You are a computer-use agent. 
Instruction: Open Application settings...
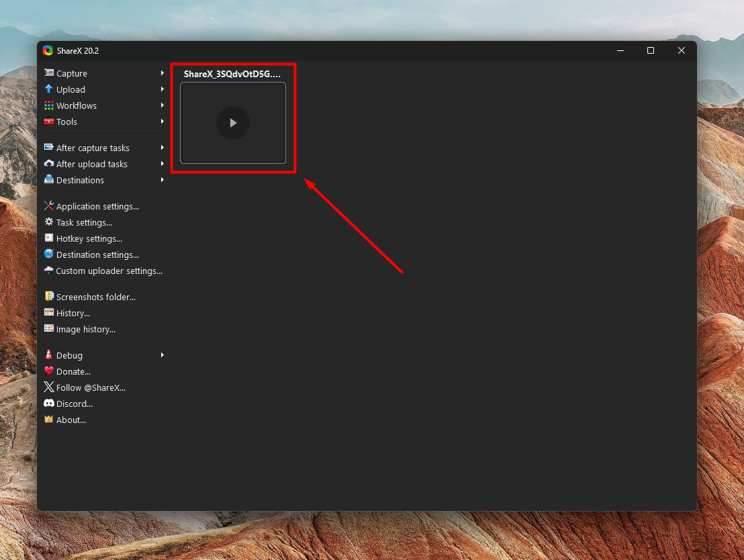[x=104, y=206]
